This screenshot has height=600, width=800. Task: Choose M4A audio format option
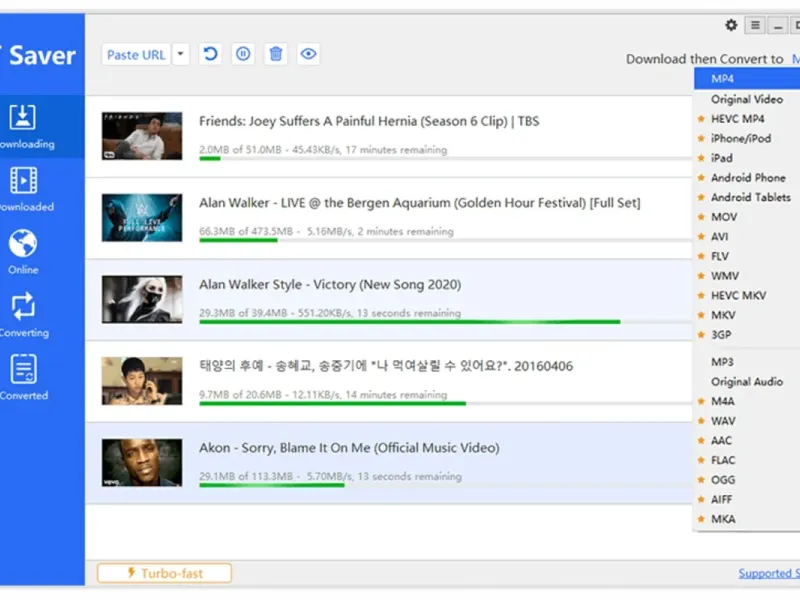click(x=747, y=402)
